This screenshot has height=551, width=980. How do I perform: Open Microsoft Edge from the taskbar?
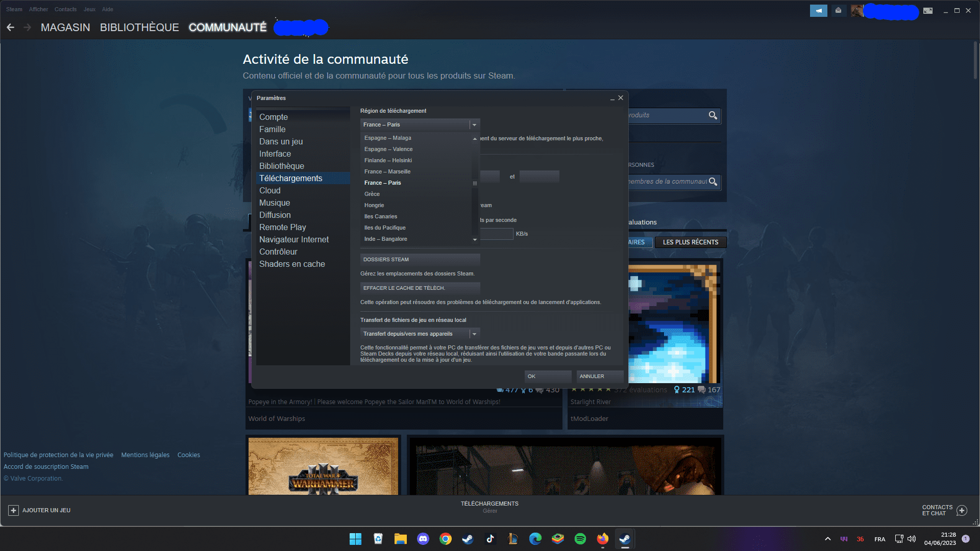[535, 539]
